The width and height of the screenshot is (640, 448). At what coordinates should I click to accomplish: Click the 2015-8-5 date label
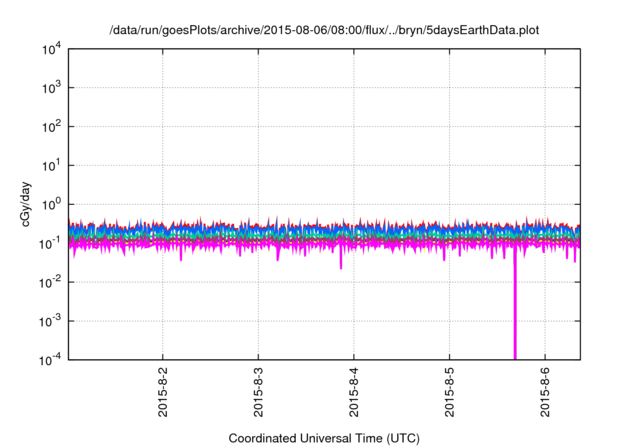tap(449, 392)
